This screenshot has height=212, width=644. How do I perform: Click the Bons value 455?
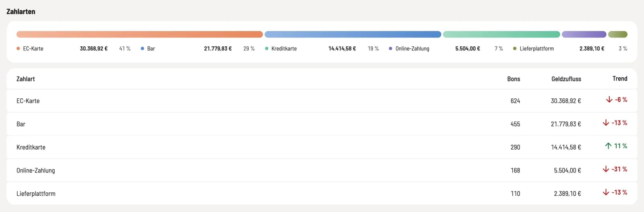tap(515, 124)
